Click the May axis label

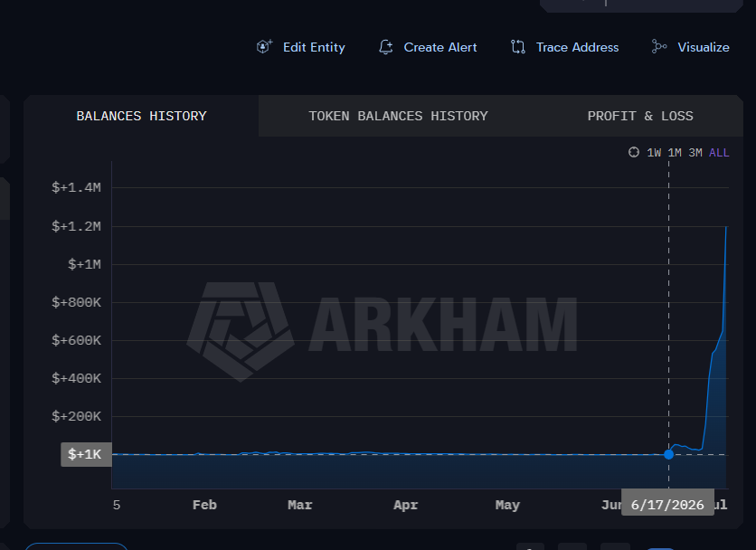pos(507,505)
